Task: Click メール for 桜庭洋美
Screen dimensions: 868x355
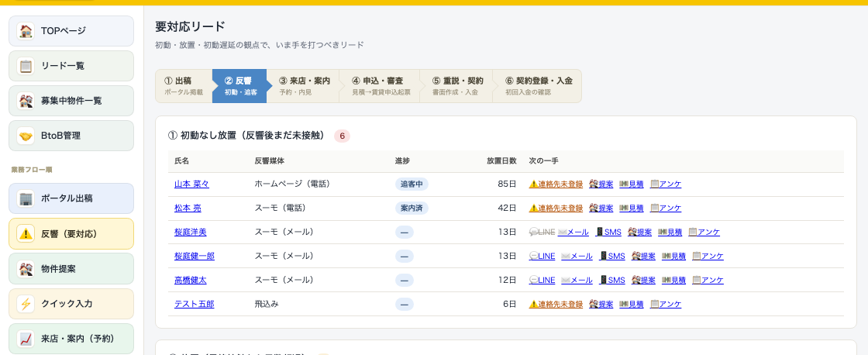Action: click(x=573, y=232)
